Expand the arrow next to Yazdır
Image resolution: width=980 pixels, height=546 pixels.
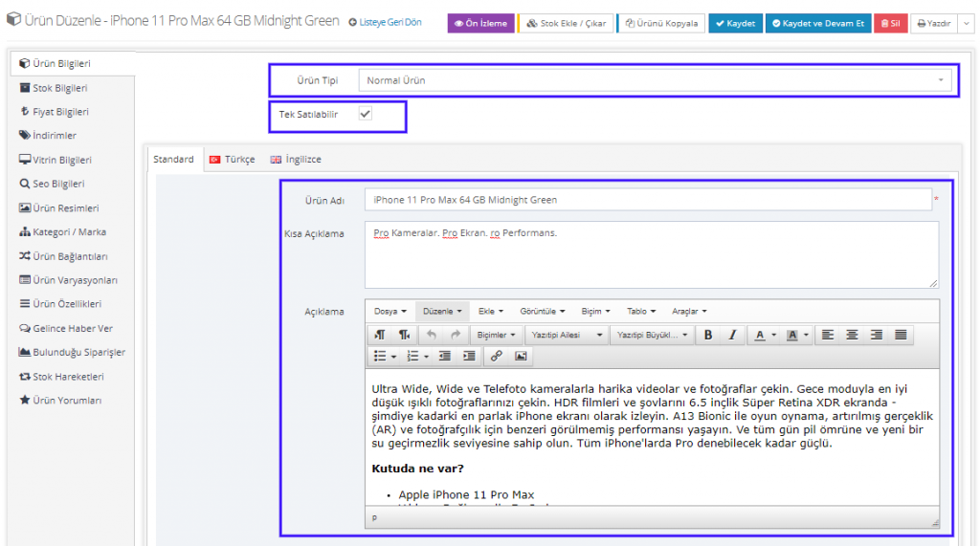pos(967,23)
